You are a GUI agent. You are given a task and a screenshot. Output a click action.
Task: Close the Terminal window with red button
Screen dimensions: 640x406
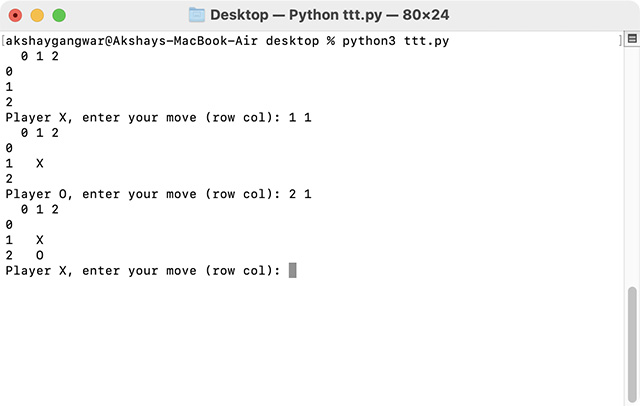click(16, 16)
